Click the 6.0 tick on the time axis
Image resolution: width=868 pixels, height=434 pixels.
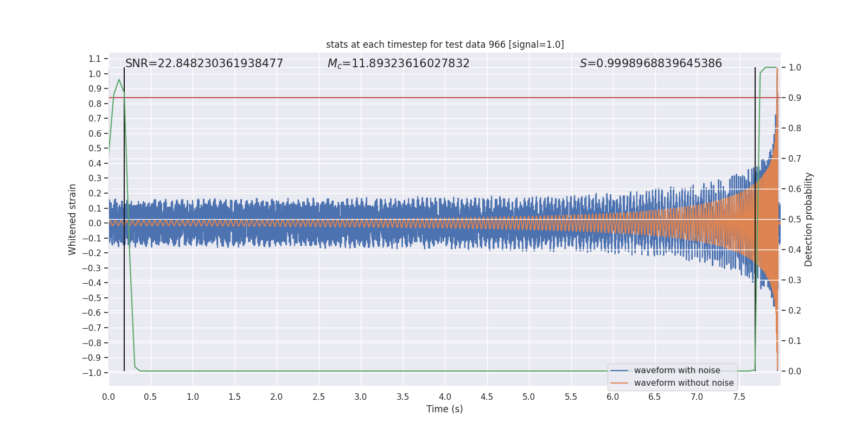pos(613,397)
